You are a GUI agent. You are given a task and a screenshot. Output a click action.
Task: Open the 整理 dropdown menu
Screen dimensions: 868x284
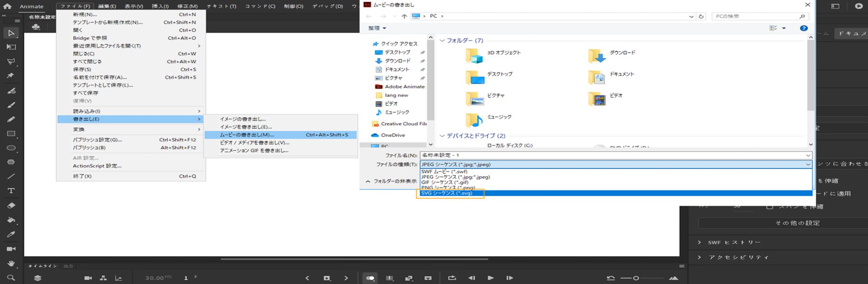[x=377, y=28]
